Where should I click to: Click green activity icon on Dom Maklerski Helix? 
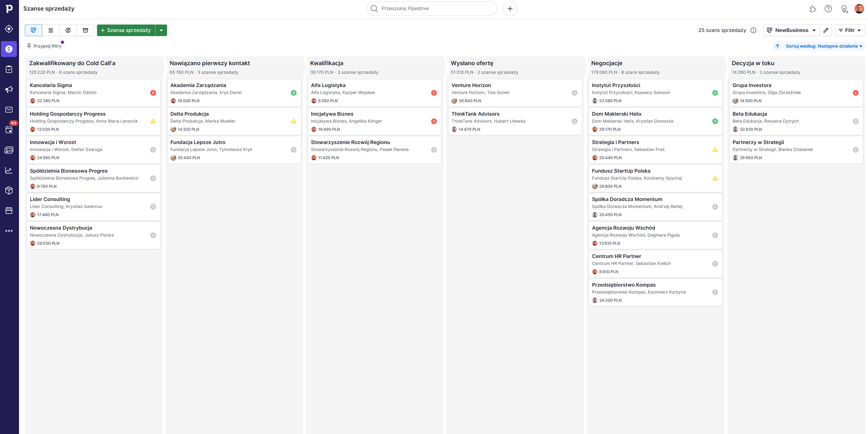[715, 121]
